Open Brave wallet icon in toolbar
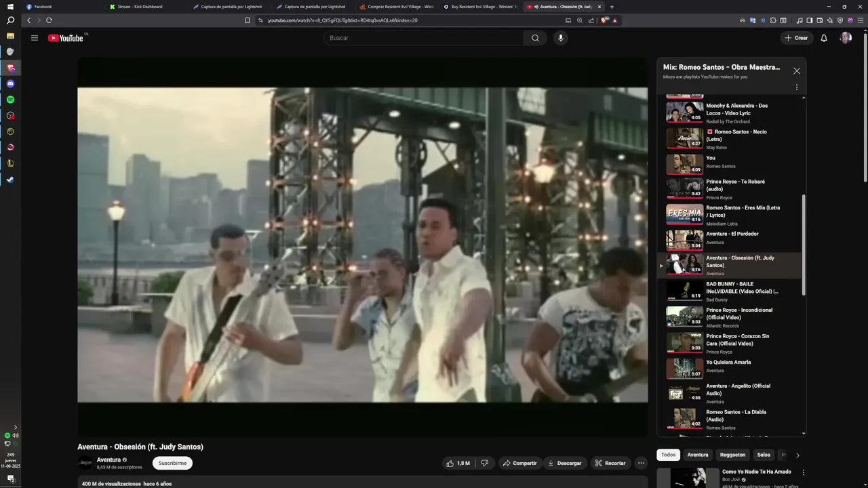 820,20
